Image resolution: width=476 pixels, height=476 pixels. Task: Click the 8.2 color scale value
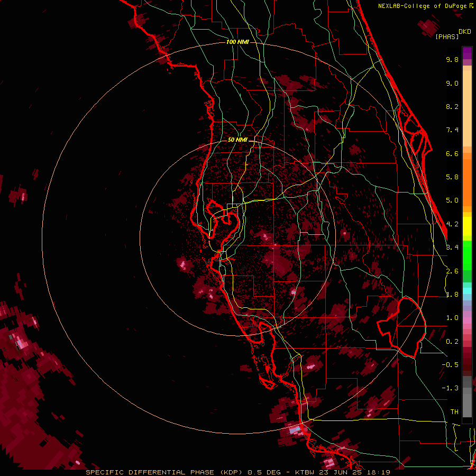pyautogui.click(x=452, y=106)
